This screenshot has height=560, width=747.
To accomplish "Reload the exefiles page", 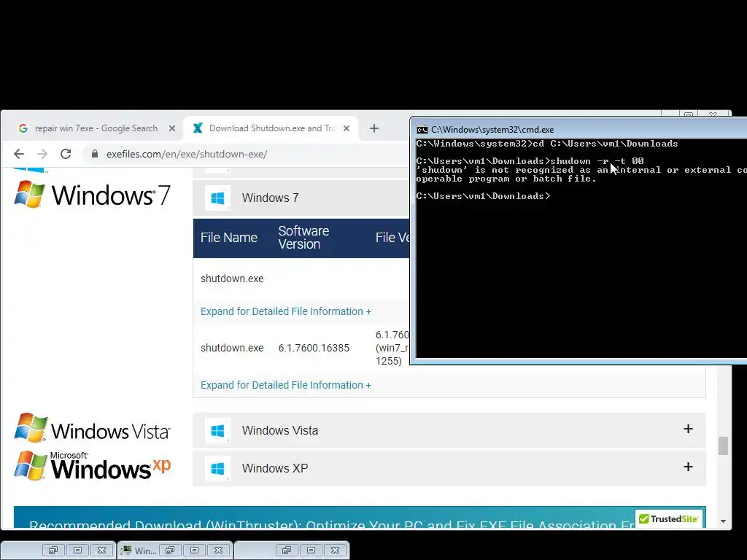I will pos(66,154).
